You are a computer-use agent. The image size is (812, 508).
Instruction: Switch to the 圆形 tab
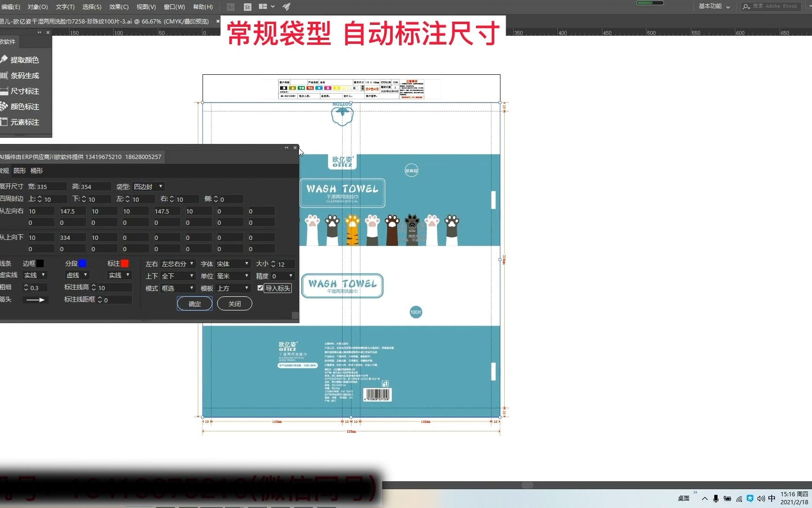(20, 171)
